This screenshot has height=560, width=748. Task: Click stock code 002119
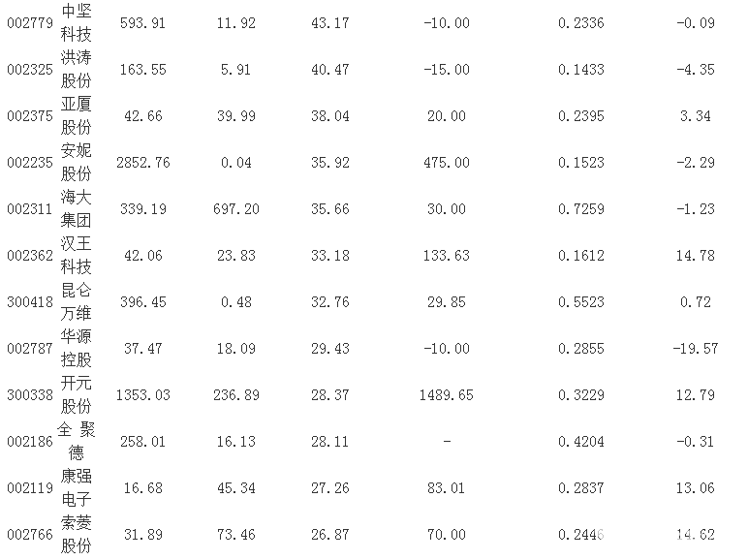(28, 488)
